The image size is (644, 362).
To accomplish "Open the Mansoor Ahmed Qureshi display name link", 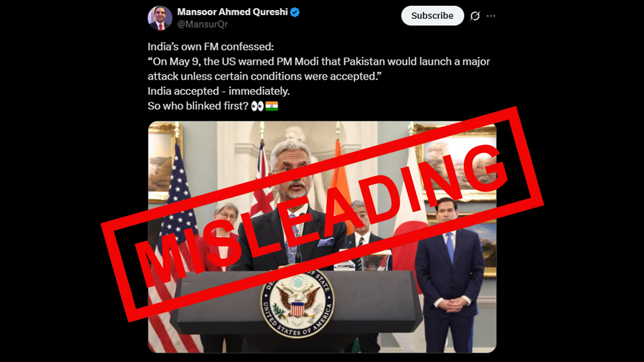I will [x=232, y=12].
